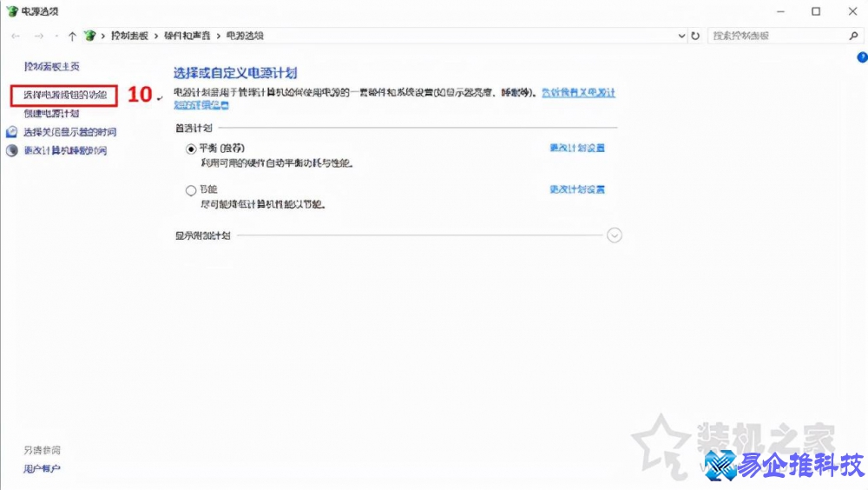Image resolution: width=868 pixels, height=490 pixels.
Task: Open 更改计算机睡眠时间 link
Action: pos(65,150)
